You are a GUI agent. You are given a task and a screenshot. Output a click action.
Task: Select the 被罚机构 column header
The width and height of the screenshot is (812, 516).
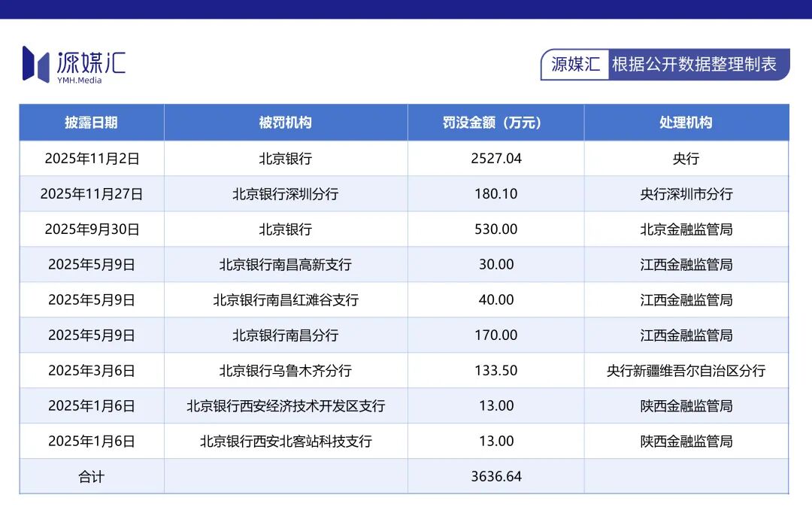click(x=286, y=123)
